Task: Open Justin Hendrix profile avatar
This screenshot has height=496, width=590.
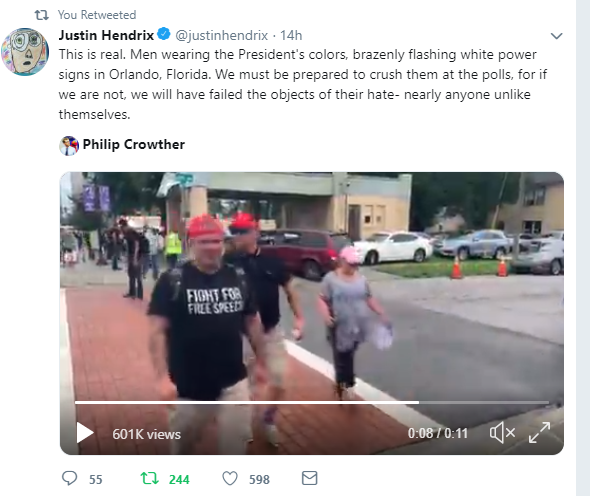Action: pos(25,52)
